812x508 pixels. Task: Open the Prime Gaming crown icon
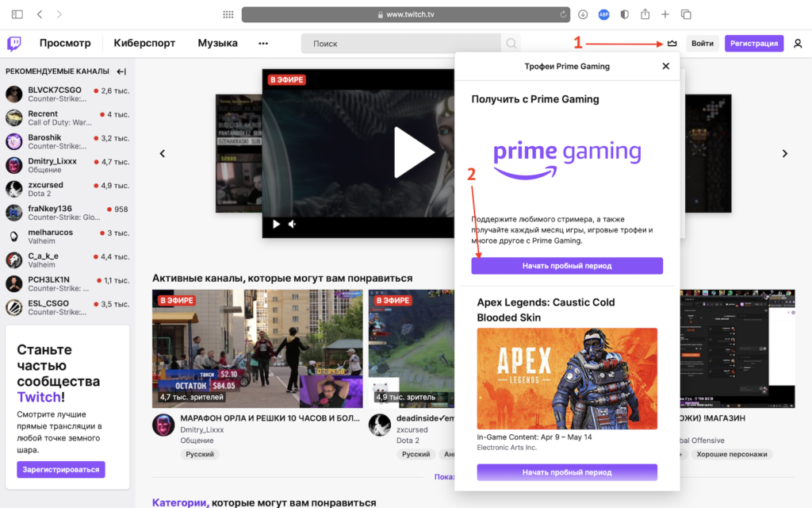coord(672,44)
